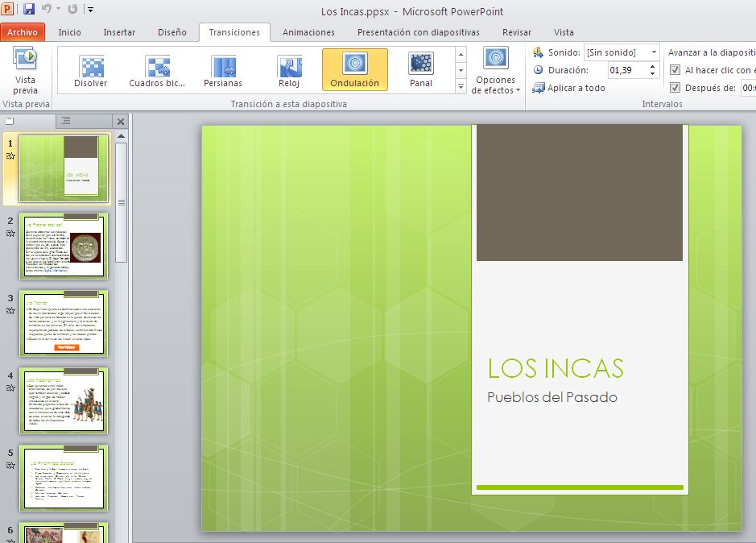756x543 pixels.
Task: Select the Panal transition effect
Action: [421, 70]
